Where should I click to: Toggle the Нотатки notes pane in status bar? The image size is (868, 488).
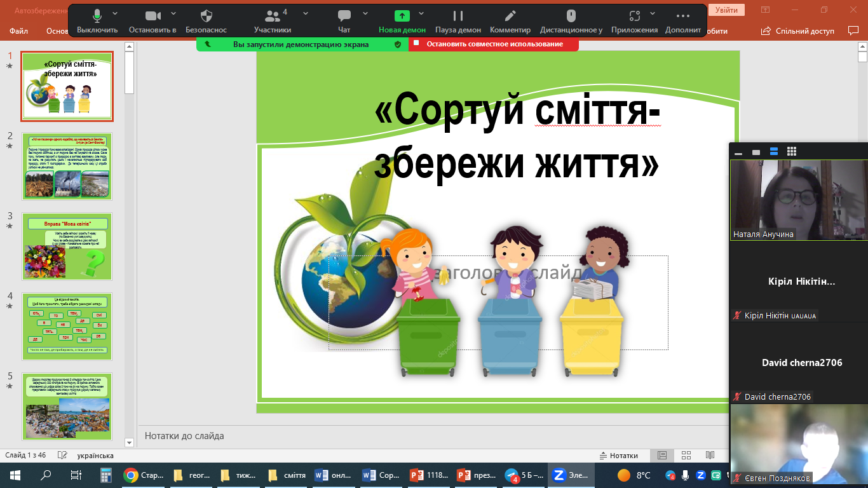[x=619, y=456]
